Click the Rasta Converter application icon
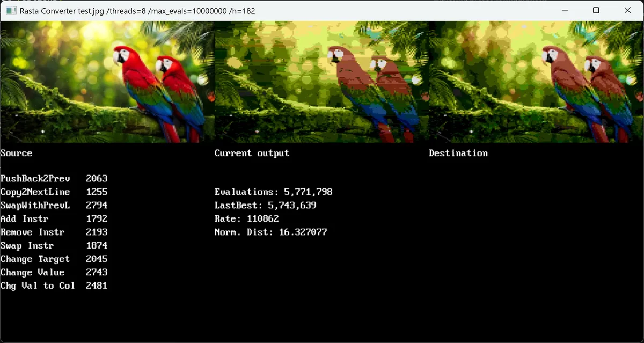 pos(10,11)
